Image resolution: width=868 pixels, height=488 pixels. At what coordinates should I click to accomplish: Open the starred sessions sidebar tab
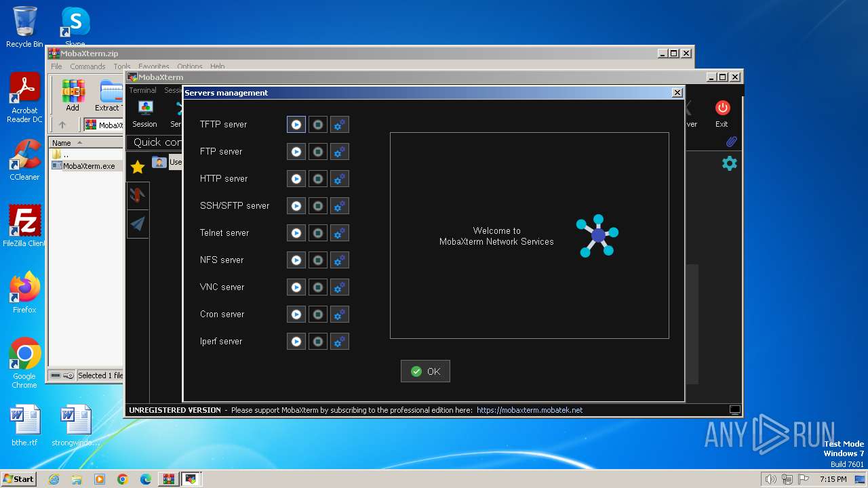[x=138, y=167]
